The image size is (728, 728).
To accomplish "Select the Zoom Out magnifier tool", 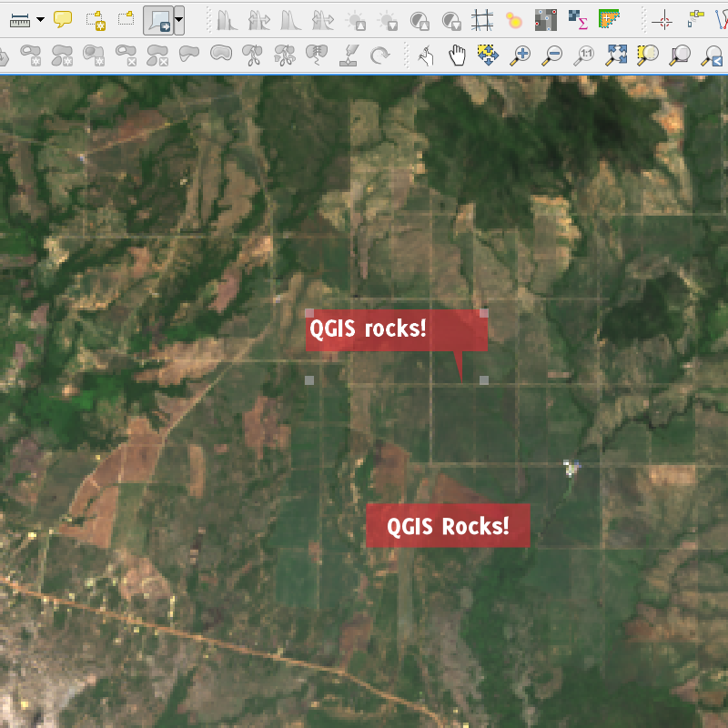I will 552,56.
